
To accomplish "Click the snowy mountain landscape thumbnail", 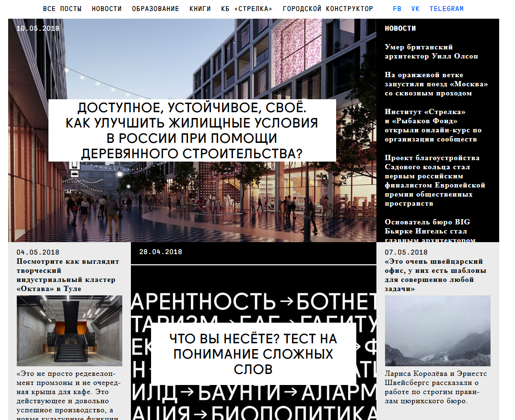I will coord(437,331).
